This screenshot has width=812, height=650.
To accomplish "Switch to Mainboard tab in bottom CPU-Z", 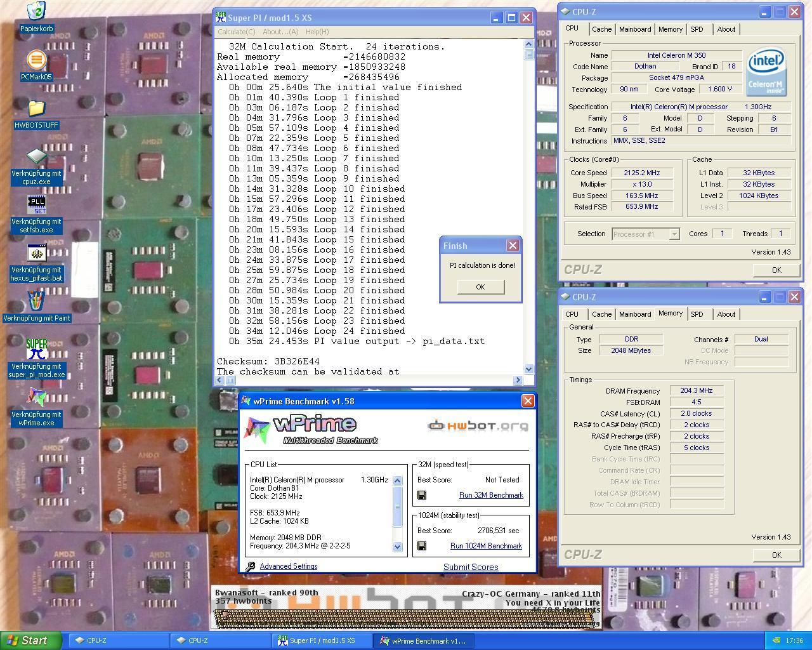I will click(x=635, y=314).
